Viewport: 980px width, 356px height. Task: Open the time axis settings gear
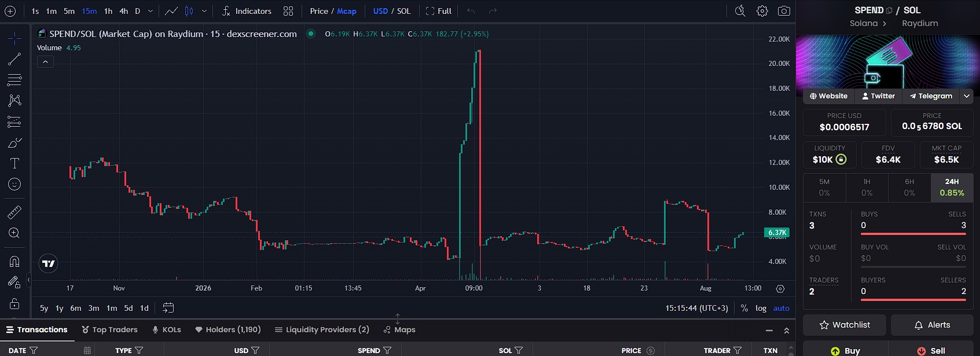pyautogui.click(x=780, y=288)
